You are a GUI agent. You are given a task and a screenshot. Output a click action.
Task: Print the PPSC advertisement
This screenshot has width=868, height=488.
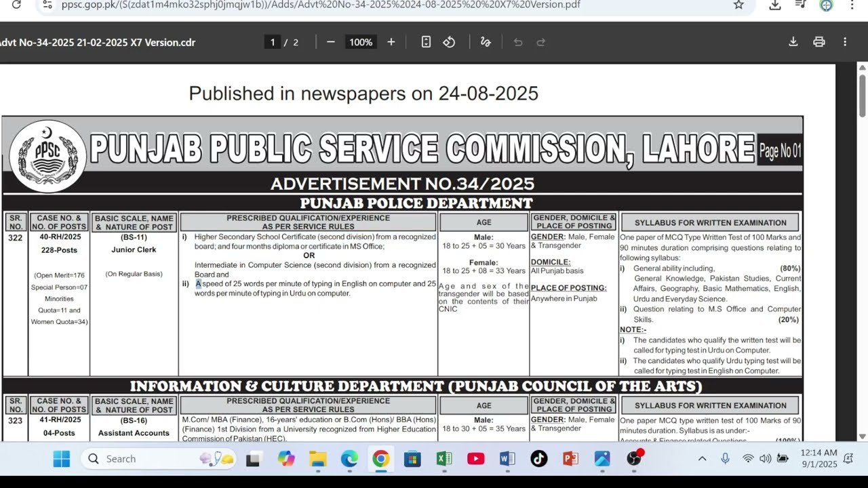[x=818, y=41]
